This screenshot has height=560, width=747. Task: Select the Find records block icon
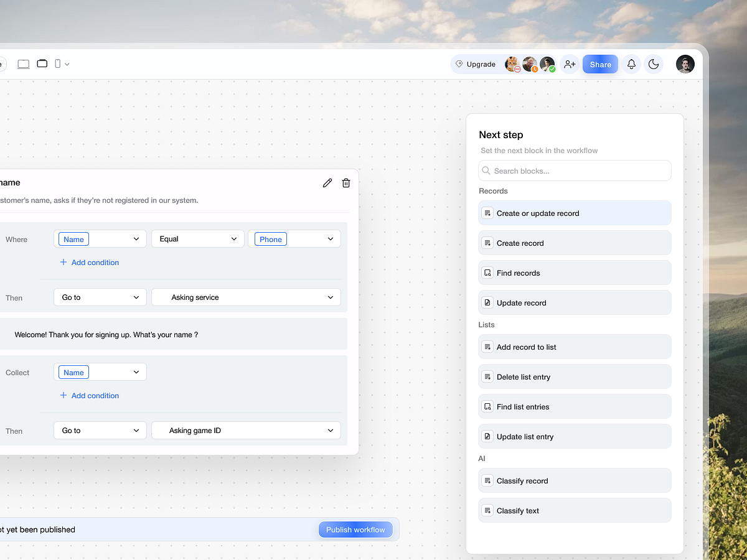click(487, 273)
